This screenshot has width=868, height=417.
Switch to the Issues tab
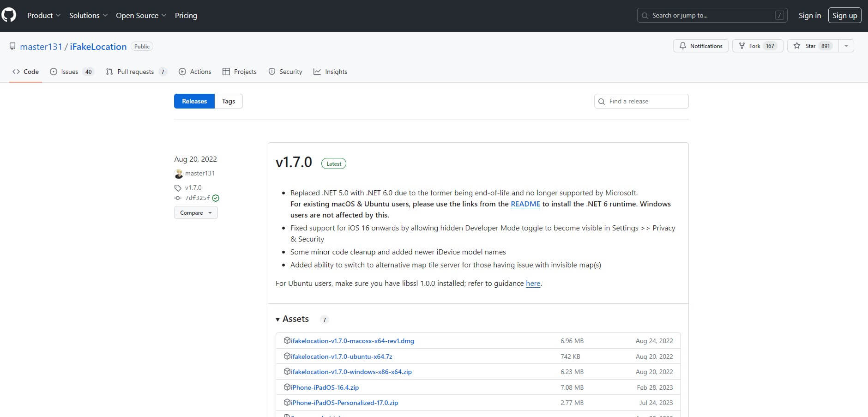coord(72,72)
